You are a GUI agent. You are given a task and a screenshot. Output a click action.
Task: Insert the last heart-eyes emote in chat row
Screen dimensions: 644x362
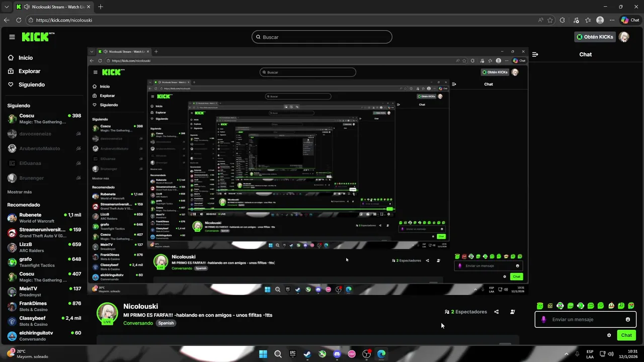pos(631,306)
